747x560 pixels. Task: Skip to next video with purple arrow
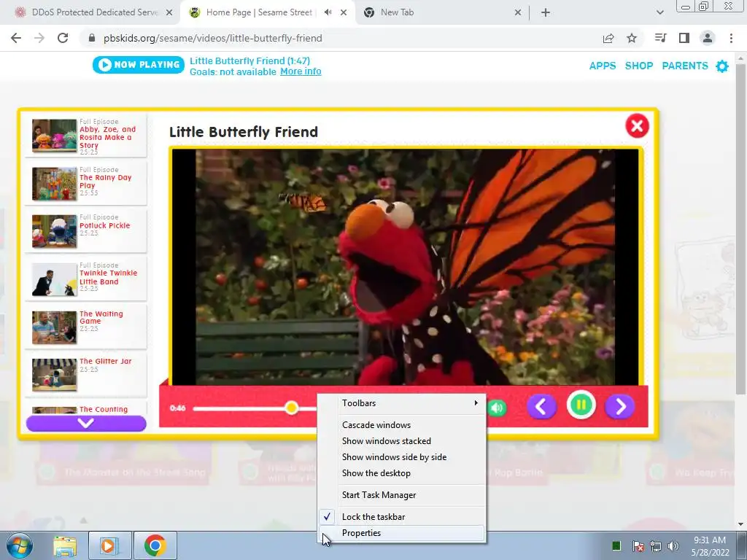point(620,407)
